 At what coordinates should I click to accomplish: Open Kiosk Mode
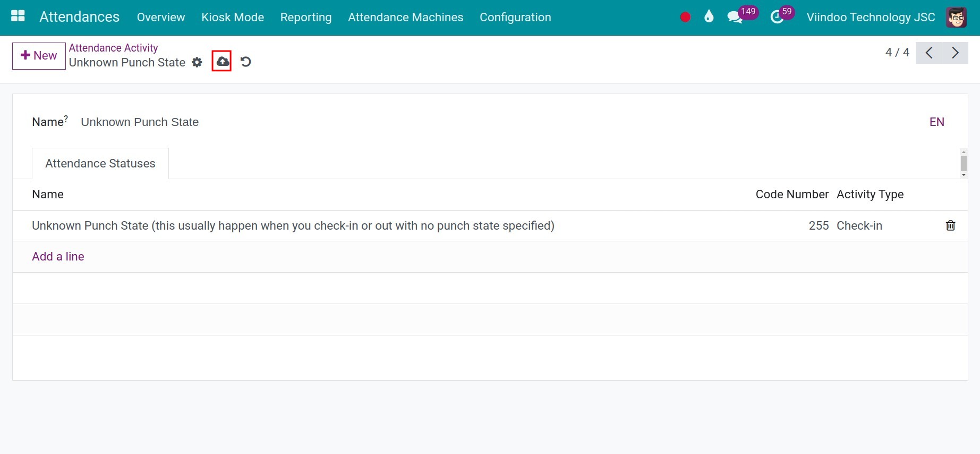point(233,17)
